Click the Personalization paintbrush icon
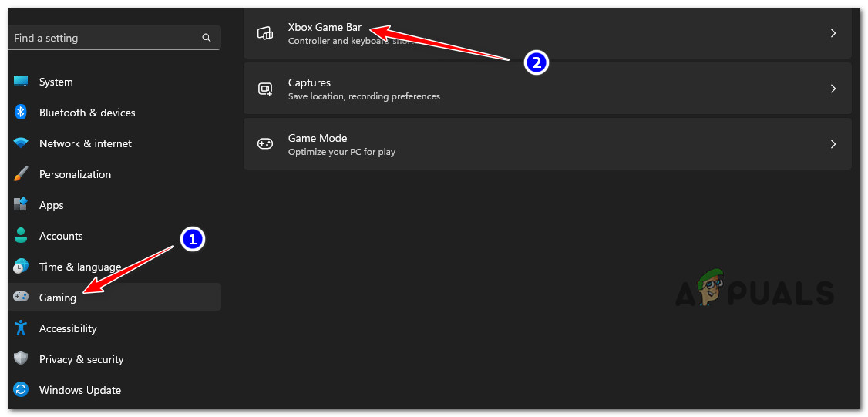 coord(21,174)
